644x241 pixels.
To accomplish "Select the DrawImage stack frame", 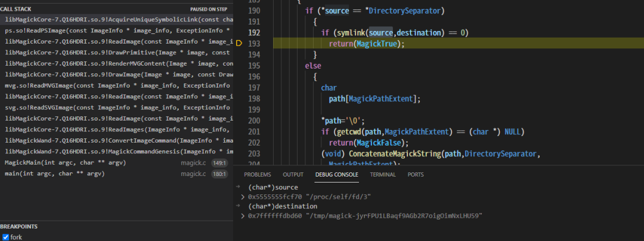I will click(x=117, y=75).
